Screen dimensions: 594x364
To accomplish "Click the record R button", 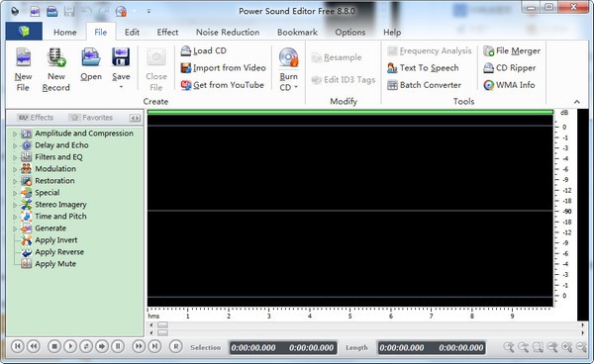I will [x=175, y=346].
